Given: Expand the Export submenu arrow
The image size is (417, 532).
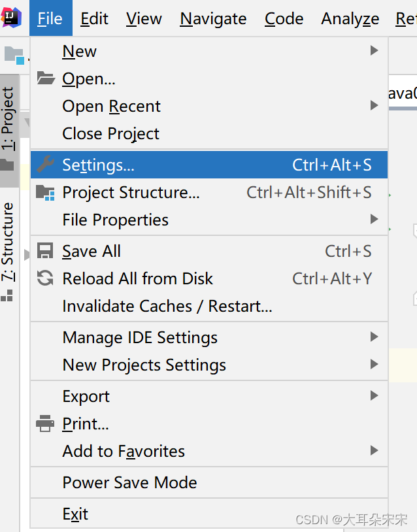Looking at the screenshot, I should (374, 396).
